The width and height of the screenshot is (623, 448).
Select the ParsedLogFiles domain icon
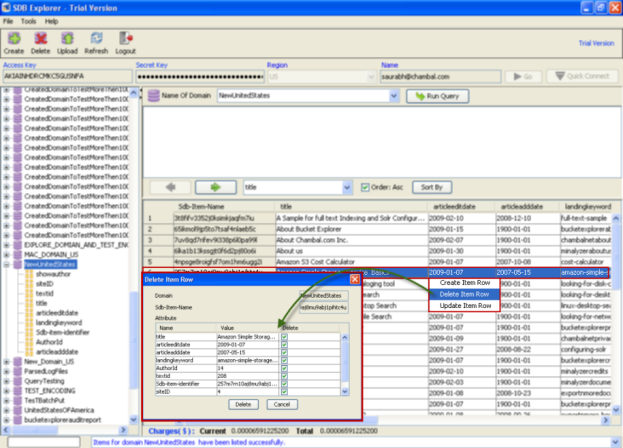pos(17,371)
